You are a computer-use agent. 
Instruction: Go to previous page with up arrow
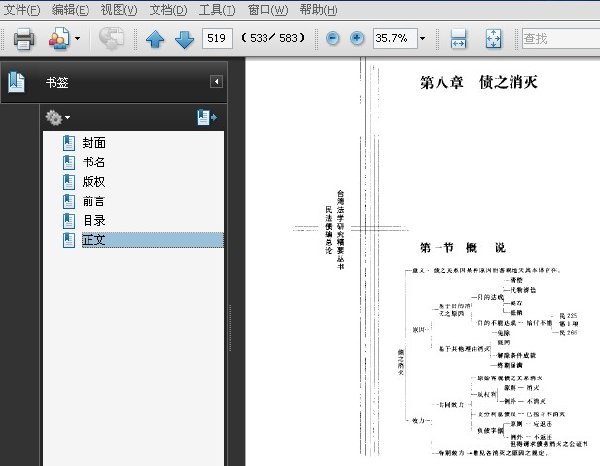coord(155,39)
